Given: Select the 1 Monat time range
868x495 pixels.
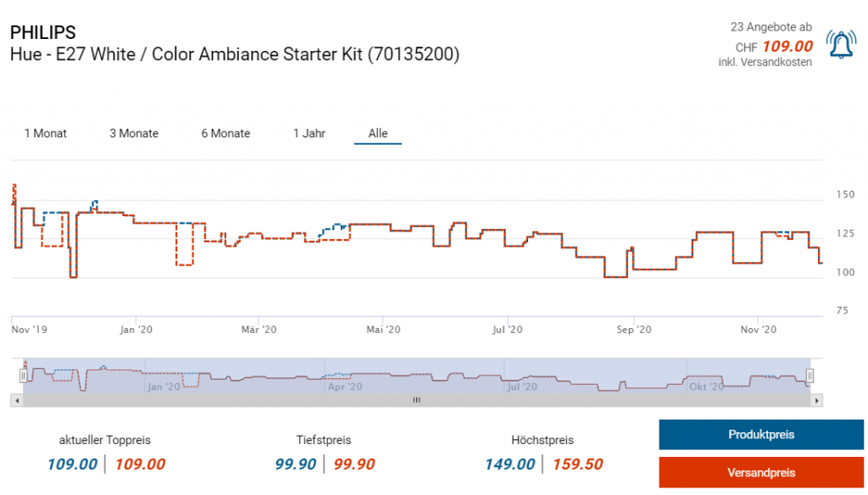Looking at the screenshot, I should click(46, 133).
